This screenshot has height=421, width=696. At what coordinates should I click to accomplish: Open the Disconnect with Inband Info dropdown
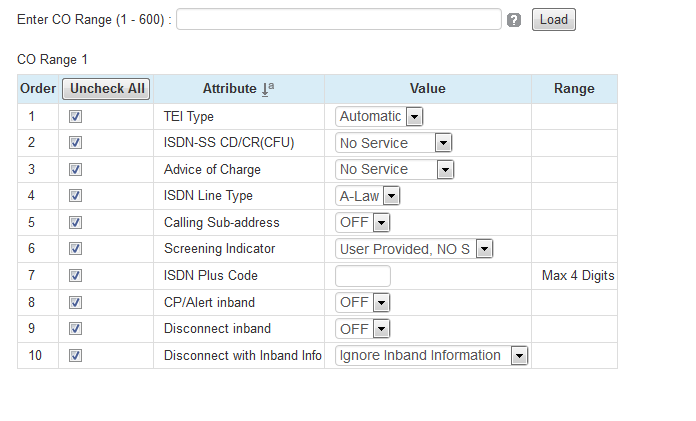click(431, 356)
